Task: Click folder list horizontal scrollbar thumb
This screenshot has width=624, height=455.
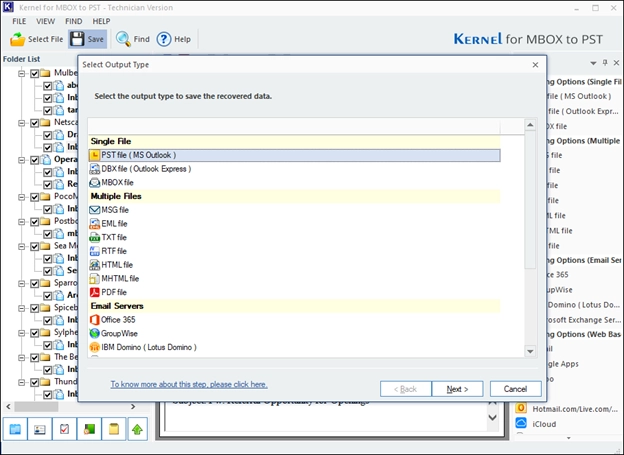Action: [x=37, y=406]
